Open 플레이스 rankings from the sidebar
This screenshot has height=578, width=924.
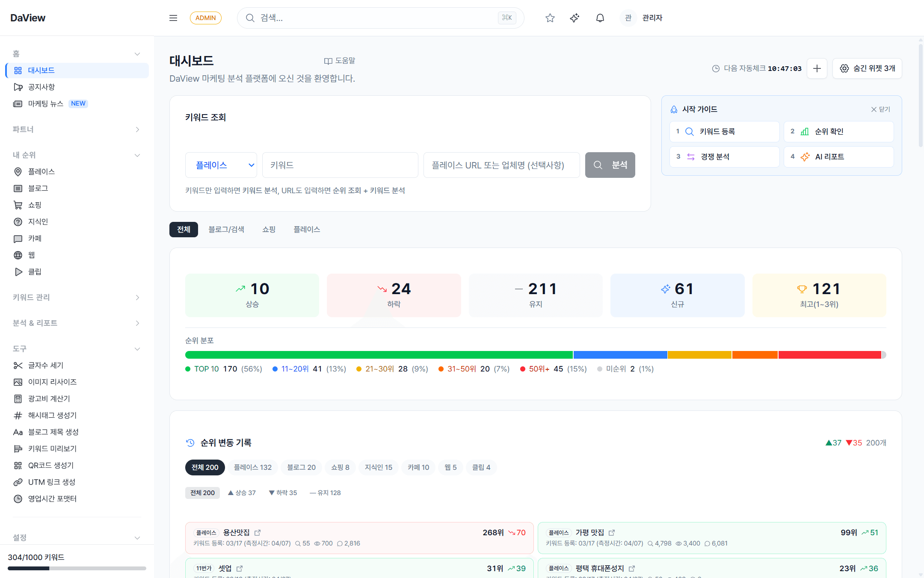pyautogui.click(x=41, y=171)
